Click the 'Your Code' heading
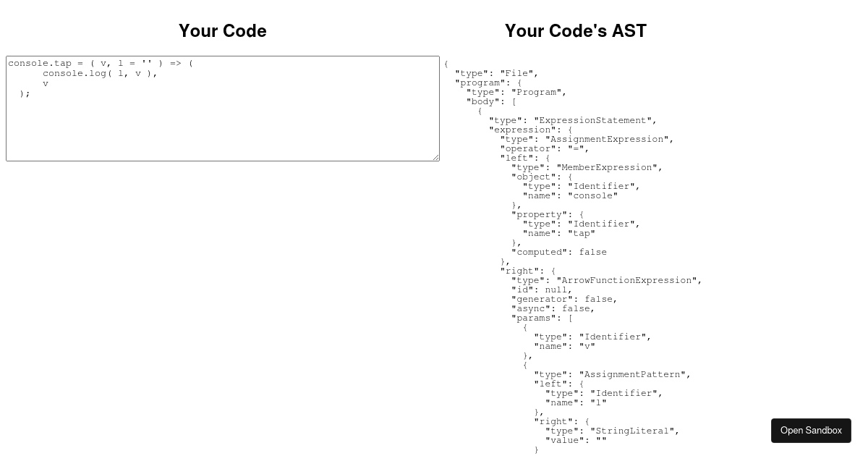This screenshot has height=456, width=868. click(223, 31)
